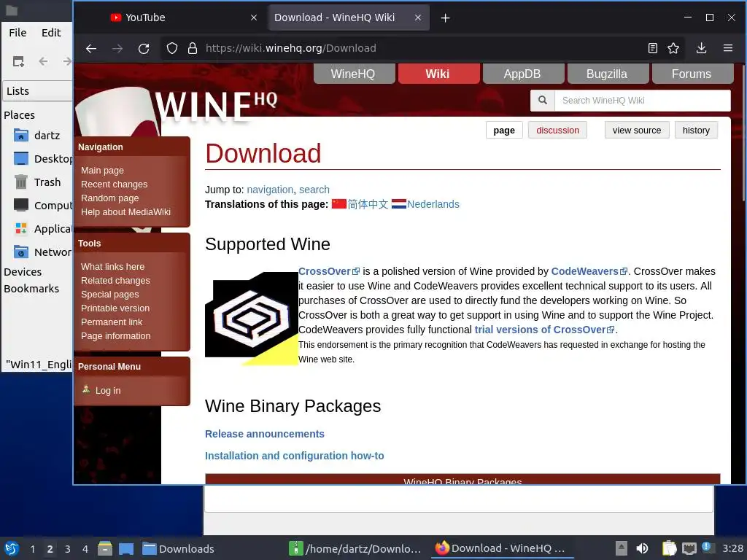Open the Bugzilla tab
This screenshot has width=747, height=560.
pos(608,74)
